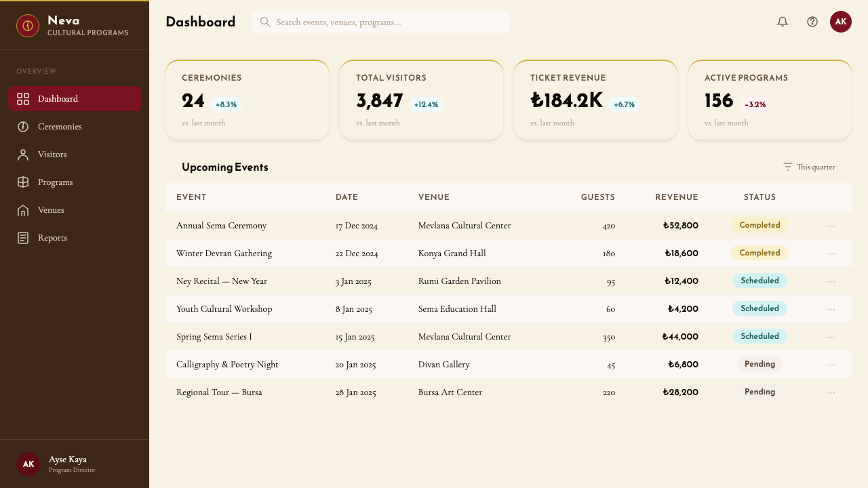Viewport: 868px width, 488px height.
Task: Open the This quarter filter
Action: point(809,167)
